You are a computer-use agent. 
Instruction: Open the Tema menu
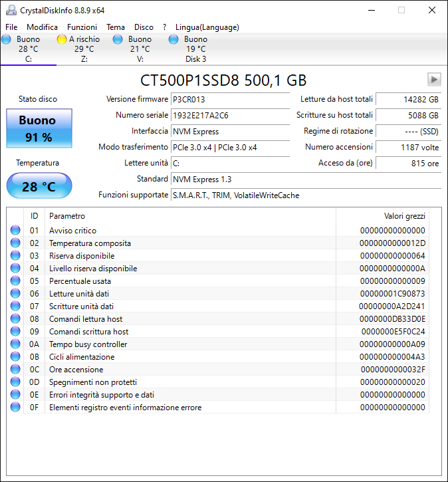pos(116,27)
